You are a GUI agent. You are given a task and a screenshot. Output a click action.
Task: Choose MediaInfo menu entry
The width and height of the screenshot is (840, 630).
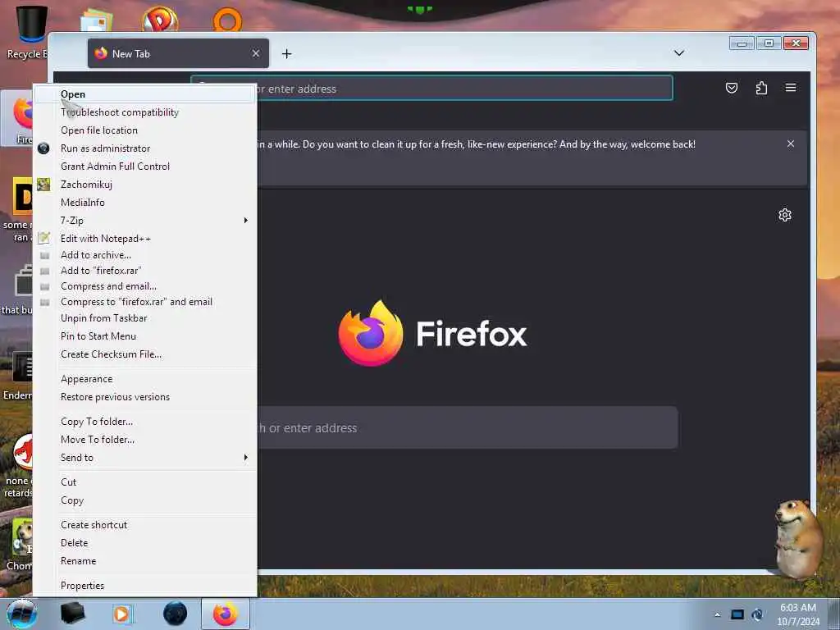(144, 203)
